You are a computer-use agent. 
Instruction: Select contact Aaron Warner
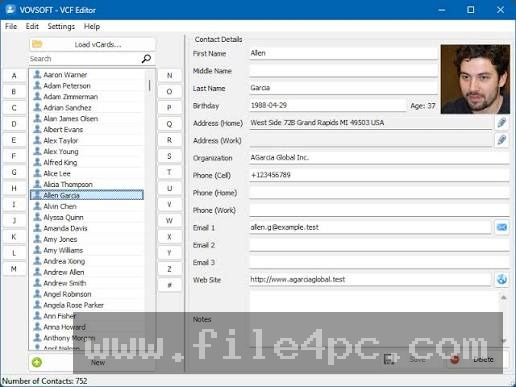coord(87,75)
